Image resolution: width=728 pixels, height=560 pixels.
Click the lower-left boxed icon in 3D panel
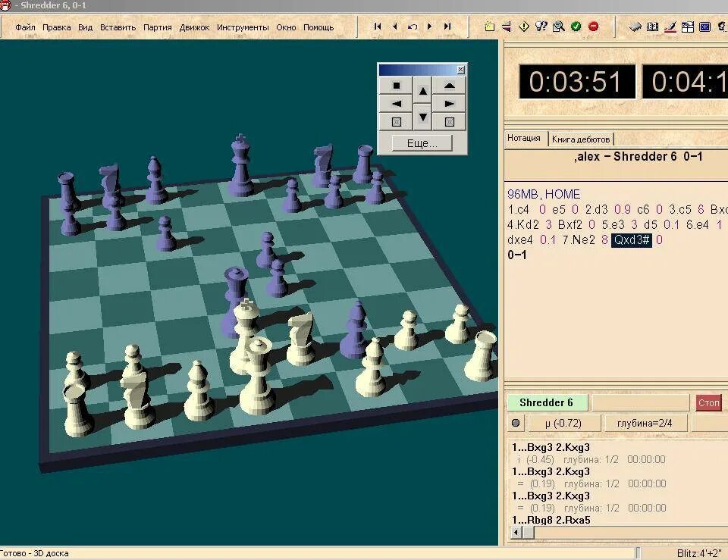396,121
